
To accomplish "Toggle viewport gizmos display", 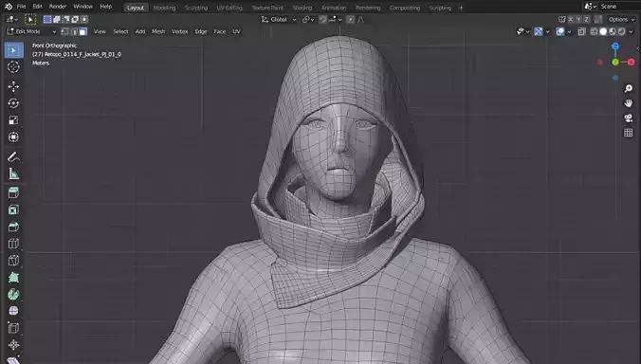I will click(539, 31).
